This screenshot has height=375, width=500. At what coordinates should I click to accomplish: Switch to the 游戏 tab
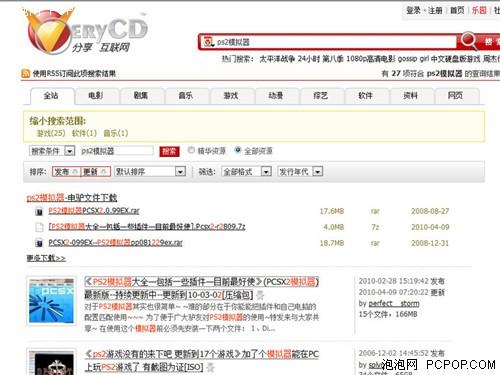point(231,96)
